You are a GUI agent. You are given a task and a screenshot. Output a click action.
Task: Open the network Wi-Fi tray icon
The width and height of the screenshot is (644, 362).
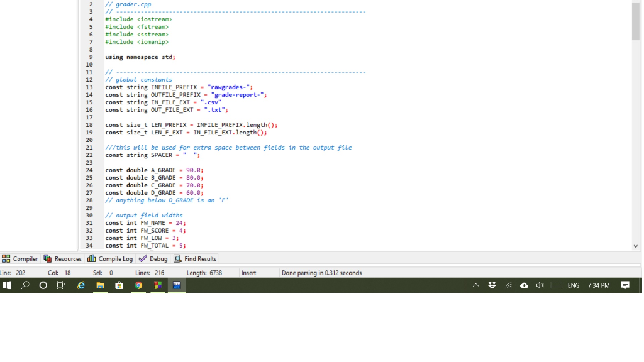[x=508, y=285]
